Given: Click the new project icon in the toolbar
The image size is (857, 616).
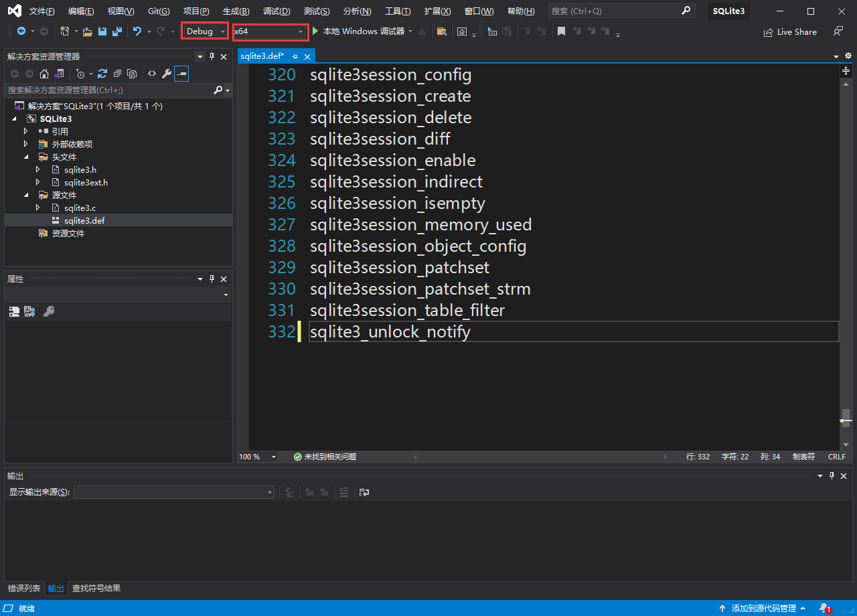Looking at the screenshot, I should (x=65, y=31).
